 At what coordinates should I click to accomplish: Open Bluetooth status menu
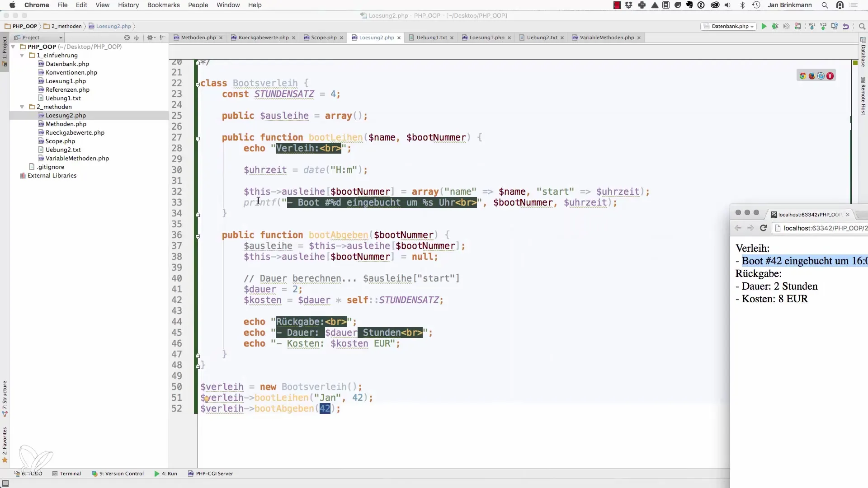tap(742, 5)
